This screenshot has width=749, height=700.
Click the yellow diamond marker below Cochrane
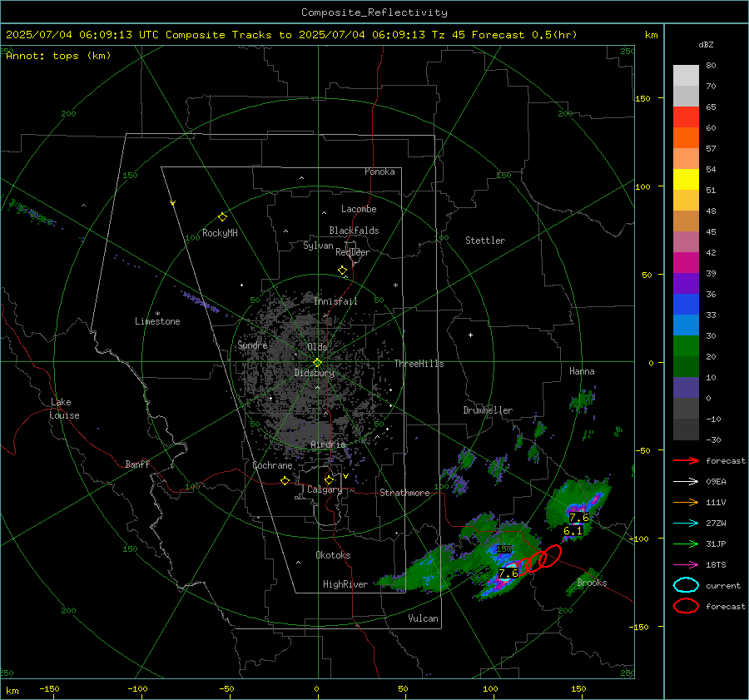(285, 481)
